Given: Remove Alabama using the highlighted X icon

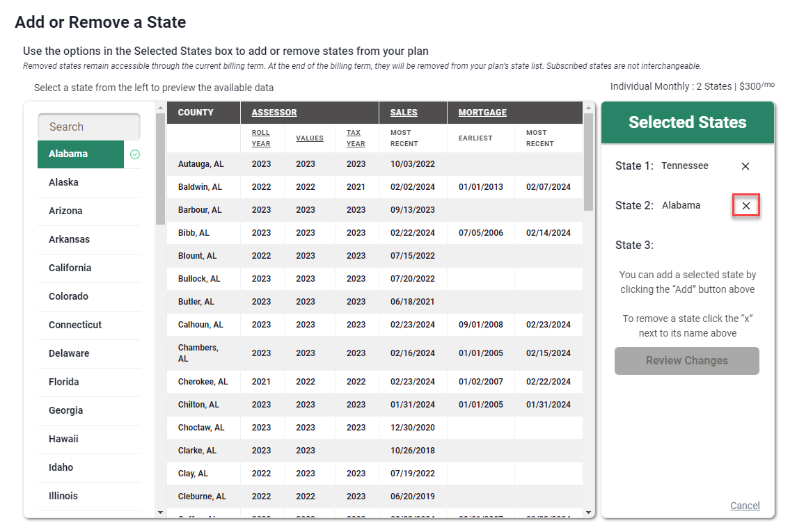Looking at the screenshot, I should (x=745, y=206).
